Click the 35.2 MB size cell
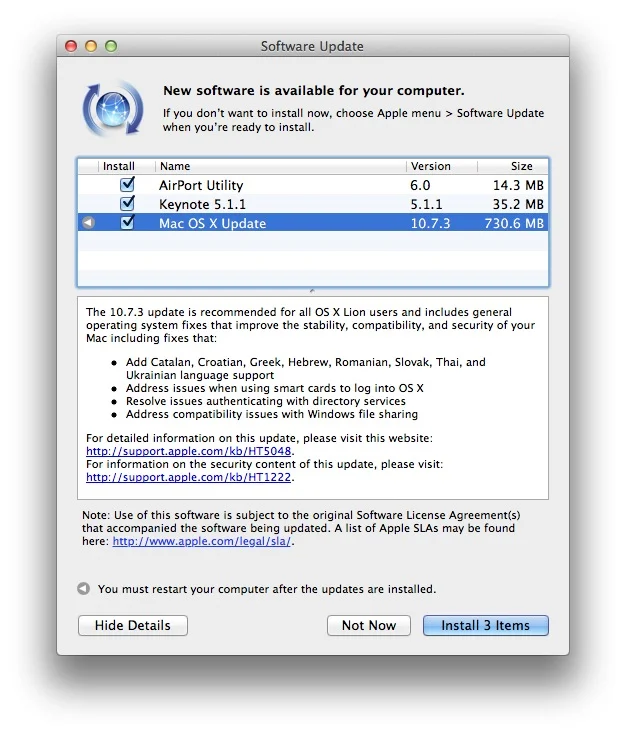This screenshot has height=734, width=626. pyautogui.click(x=518, y=205)
